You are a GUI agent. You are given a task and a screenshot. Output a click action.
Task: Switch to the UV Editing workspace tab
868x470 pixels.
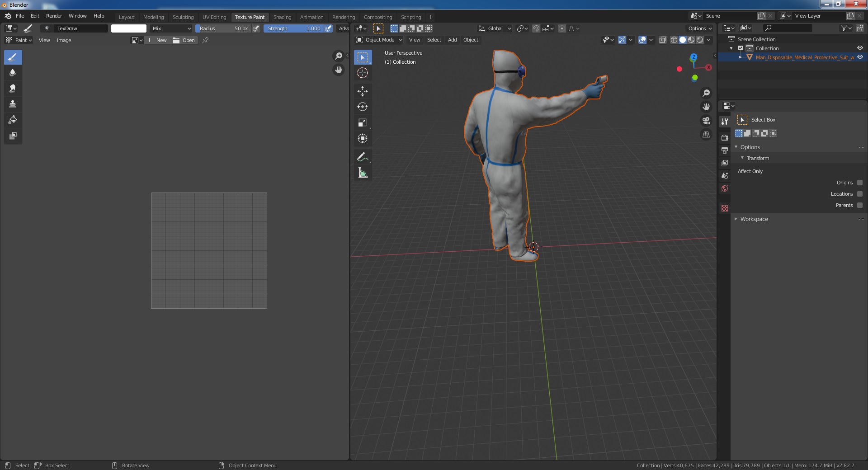[x=214, y=17]
